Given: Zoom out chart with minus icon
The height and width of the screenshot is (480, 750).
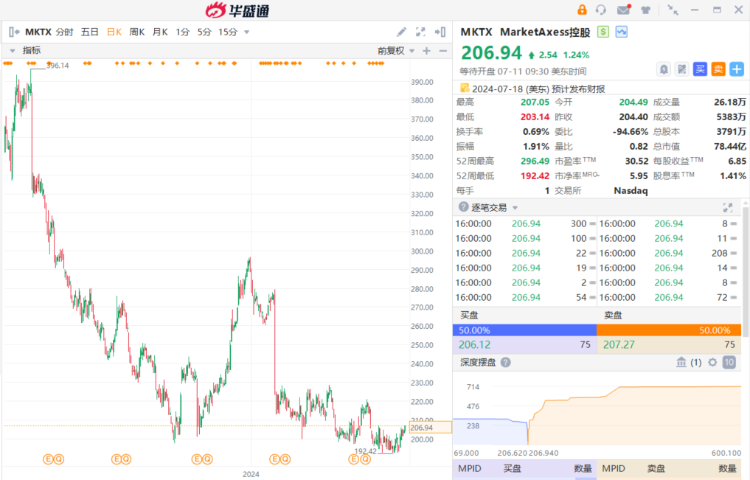Looking at the screenshot, I should click(443, 51).
